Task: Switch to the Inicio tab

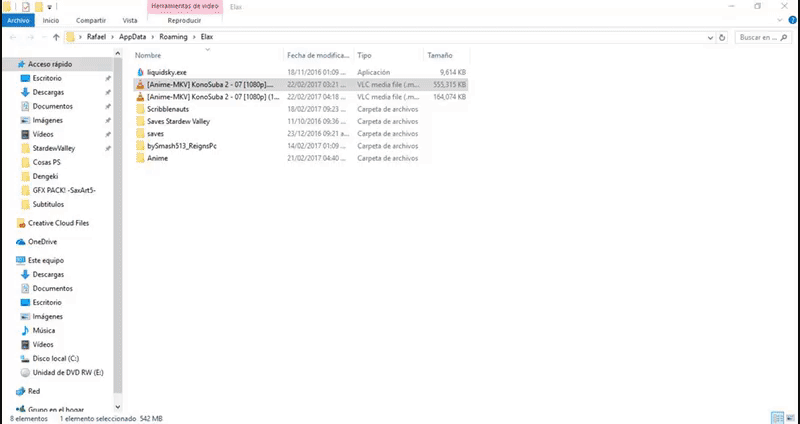Action: click(51, 20)
